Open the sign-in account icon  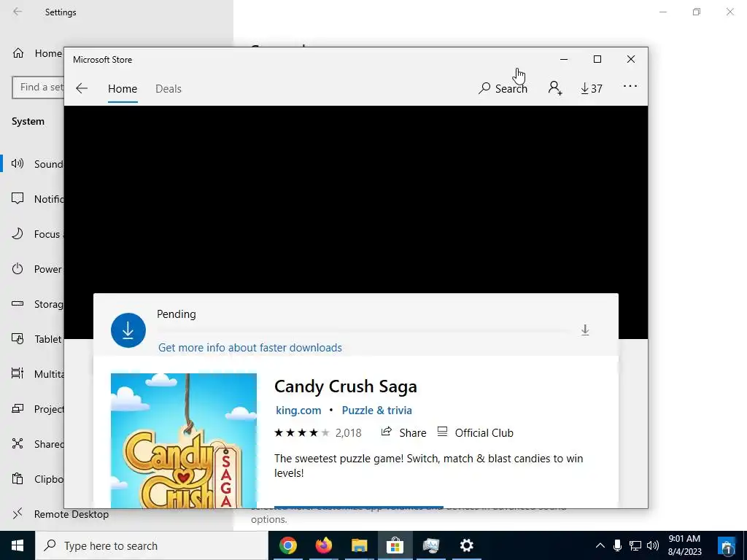tap(555, 88)
